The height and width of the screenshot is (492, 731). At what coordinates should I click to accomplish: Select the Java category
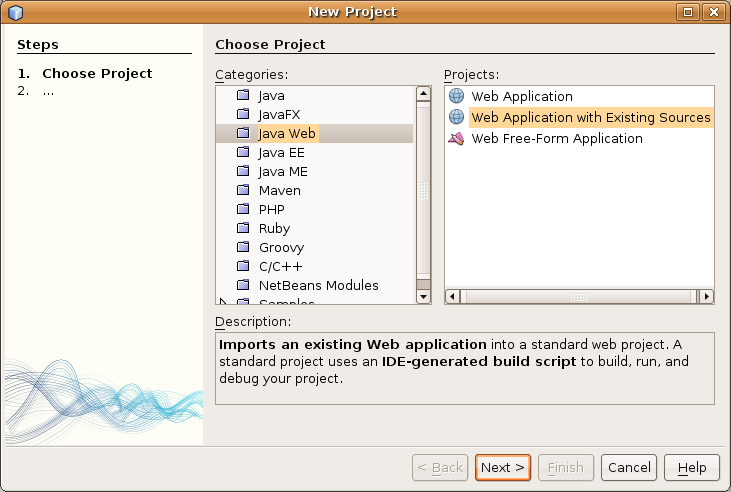click(x=271, y=96)
